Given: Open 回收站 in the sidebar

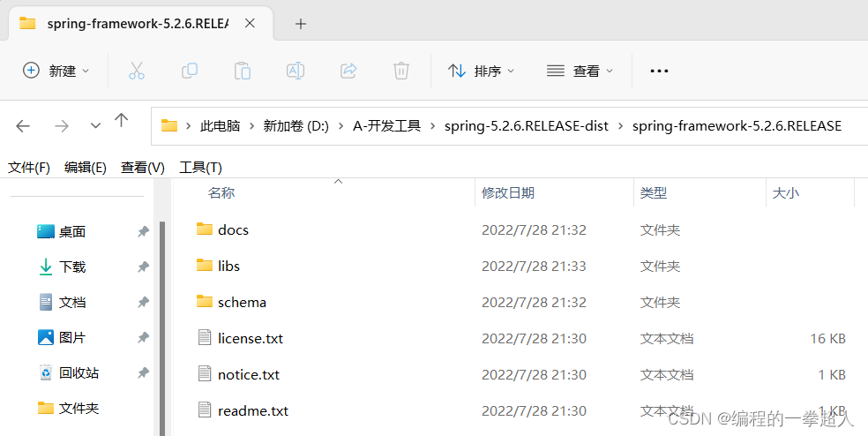Looking at the screenshot, I should click(x=80, y=372).
